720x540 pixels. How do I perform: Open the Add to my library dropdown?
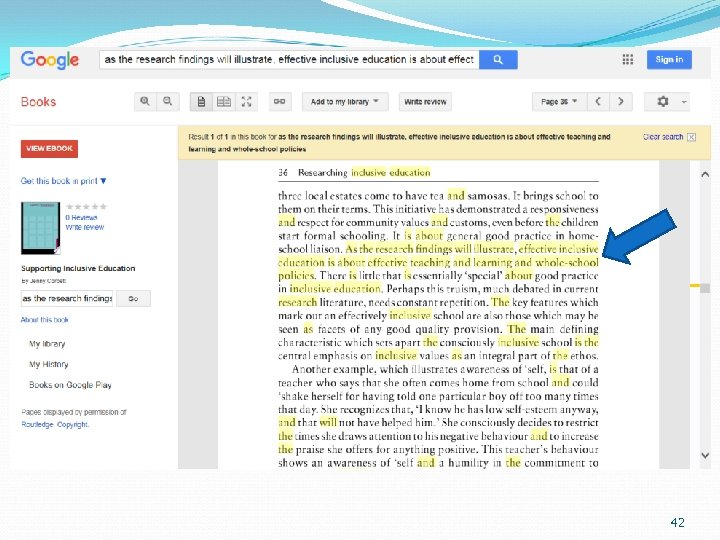(345, 101)
